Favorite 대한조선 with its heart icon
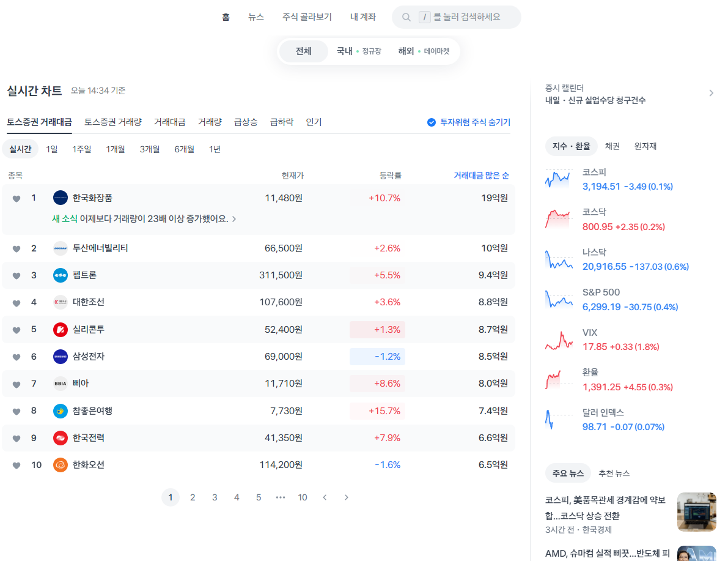728x561 pixels. pos(17,303)
